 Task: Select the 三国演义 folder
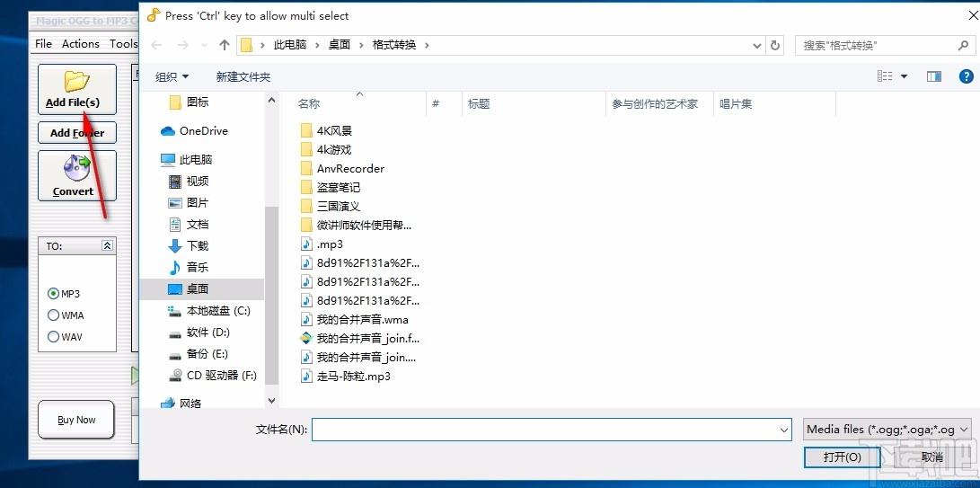tap(331, 206)
